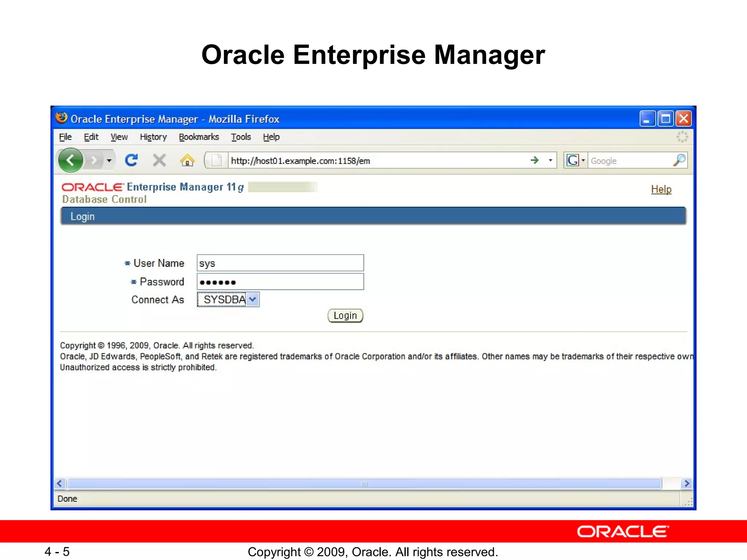Click the Help link on Enterprise Manager page

pos(661,189)
